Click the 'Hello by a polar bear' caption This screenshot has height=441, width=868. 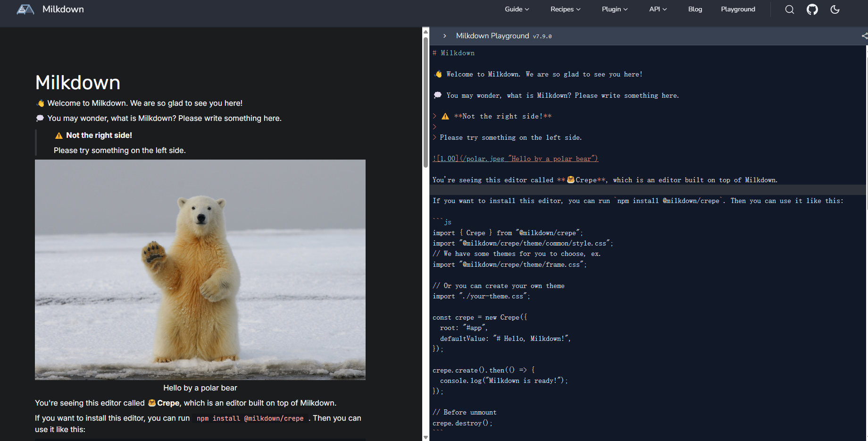point(200,388)
